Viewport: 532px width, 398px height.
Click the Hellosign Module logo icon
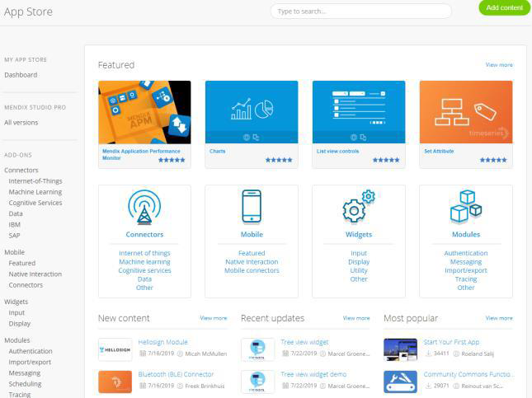(x=115, y=349)
